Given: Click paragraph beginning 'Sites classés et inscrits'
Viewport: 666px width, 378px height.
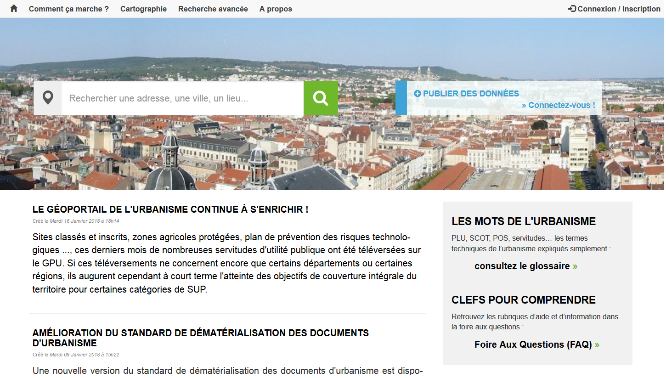Looking at the screenshot, I should (x=227, y=263).
